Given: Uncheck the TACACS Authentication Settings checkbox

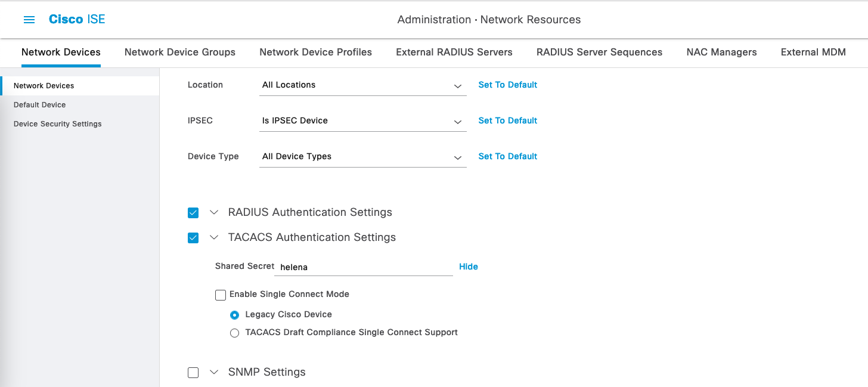Looking at the screenshot, I should click(193, 238).
